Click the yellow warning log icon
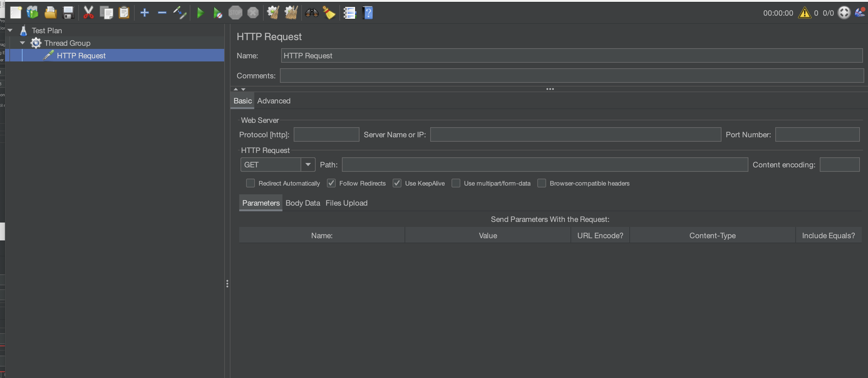This screenshot has width=868, height=378. (x=804, y=13)
